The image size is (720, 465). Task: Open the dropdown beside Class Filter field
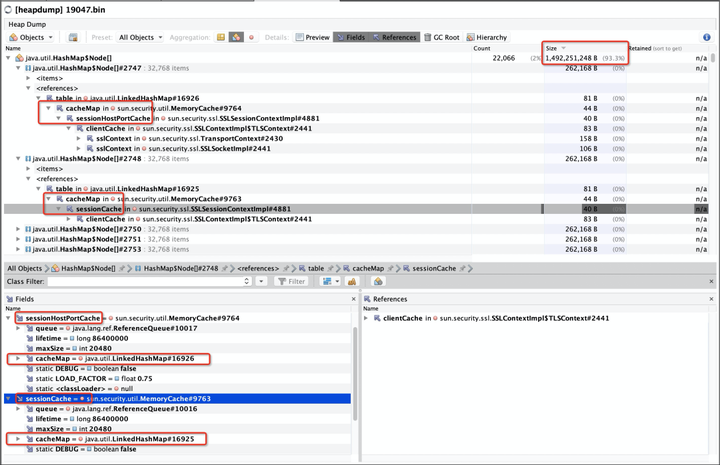coord(261,281)
